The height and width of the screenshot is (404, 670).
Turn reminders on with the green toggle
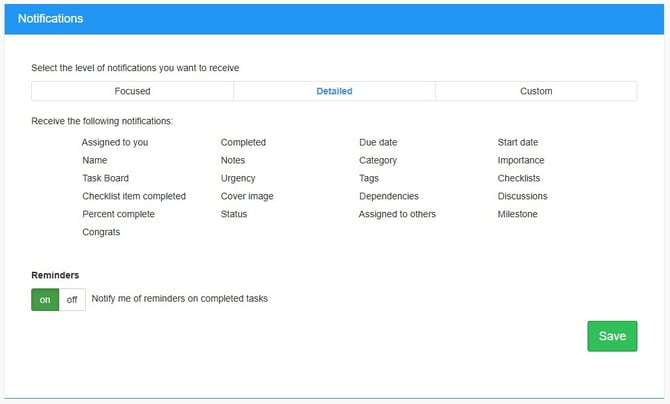(45, 299)
